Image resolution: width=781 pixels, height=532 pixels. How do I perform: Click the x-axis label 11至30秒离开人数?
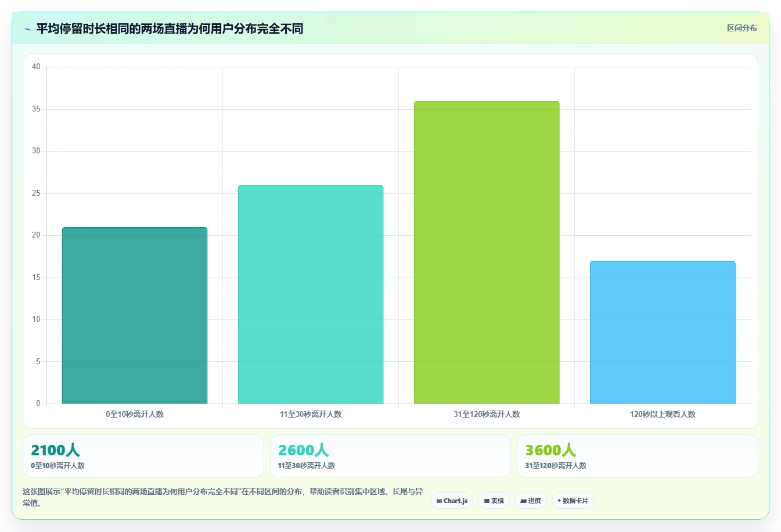click(x=311, y=414)
